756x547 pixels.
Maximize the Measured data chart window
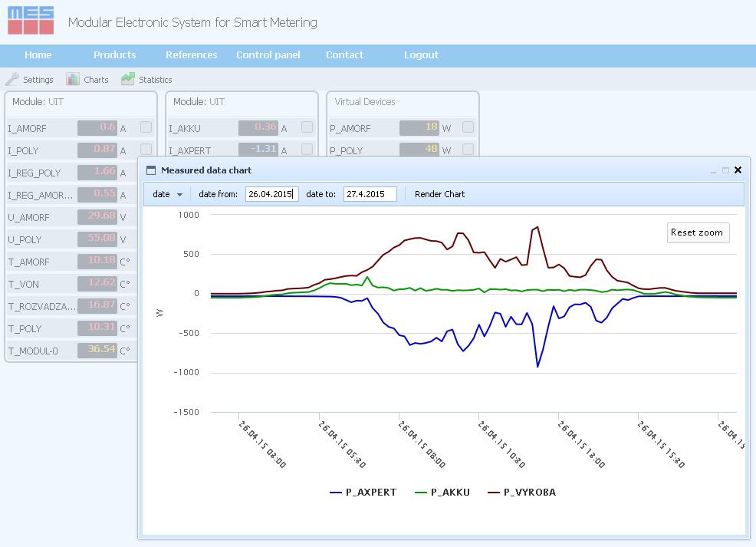click(725, 170)
